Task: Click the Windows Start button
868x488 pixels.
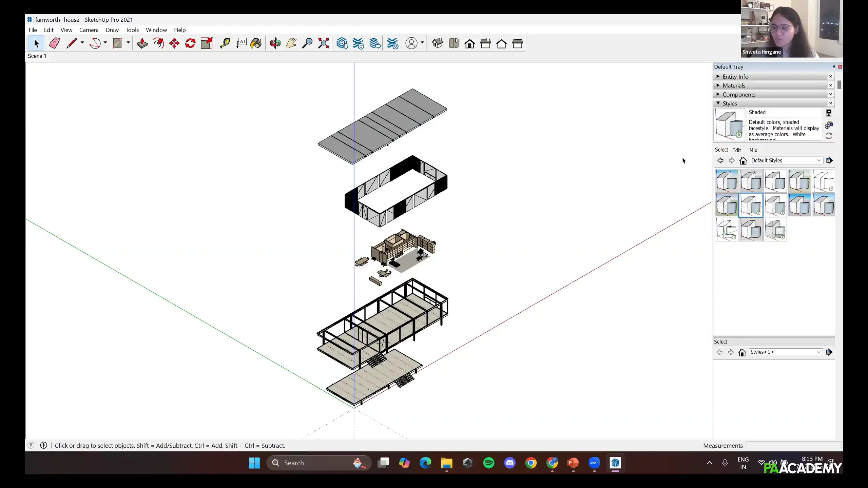Action: (254, 463)
